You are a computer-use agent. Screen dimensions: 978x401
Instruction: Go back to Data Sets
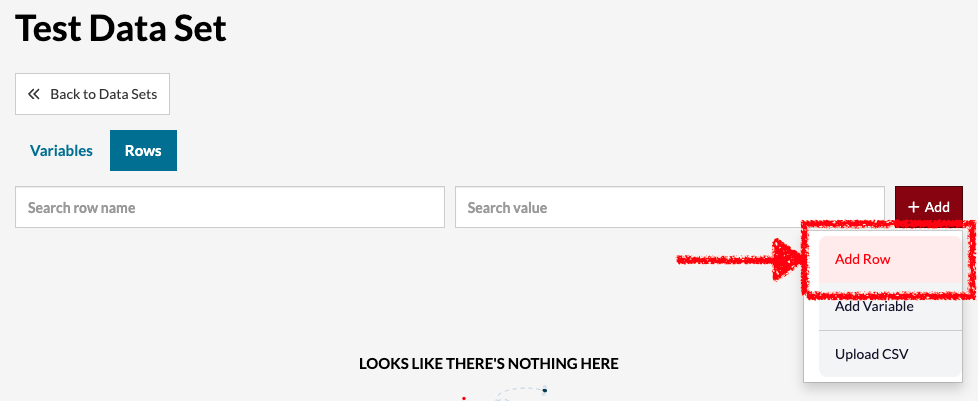[x=92, y=94]
